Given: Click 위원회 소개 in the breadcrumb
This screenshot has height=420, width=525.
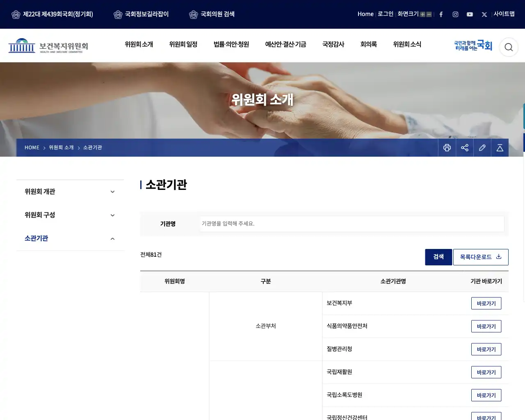Looking at the screenshot, I should 62,148.
